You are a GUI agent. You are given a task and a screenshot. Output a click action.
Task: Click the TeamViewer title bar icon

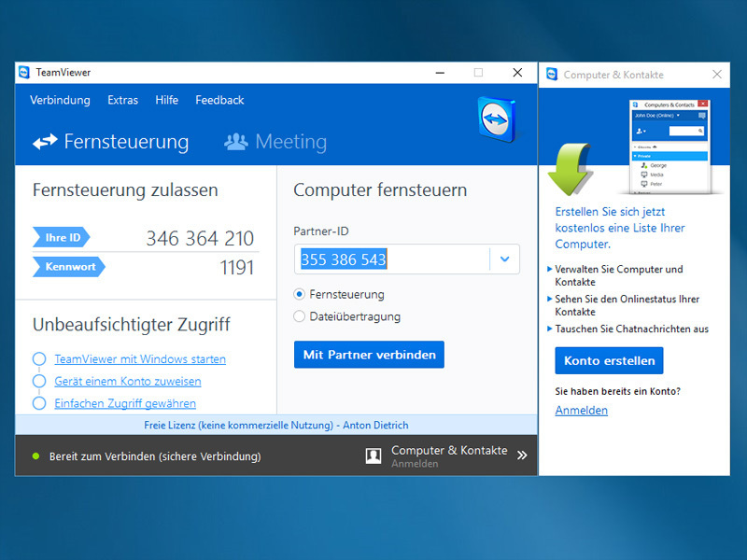pos(24,73)
